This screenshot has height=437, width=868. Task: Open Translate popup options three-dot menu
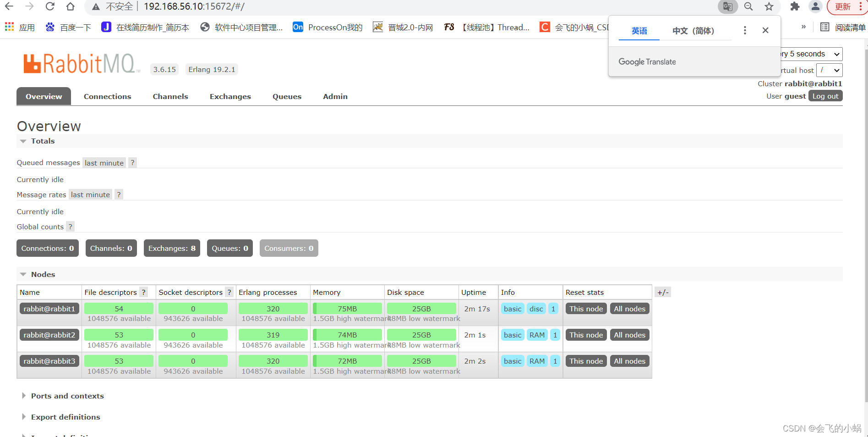(x=745, y=30)
